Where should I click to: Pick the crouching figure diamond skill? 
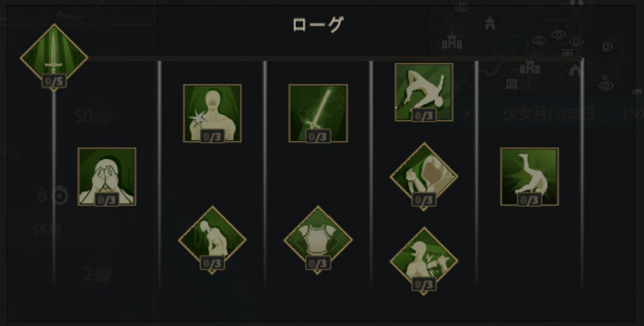[212, 239]
